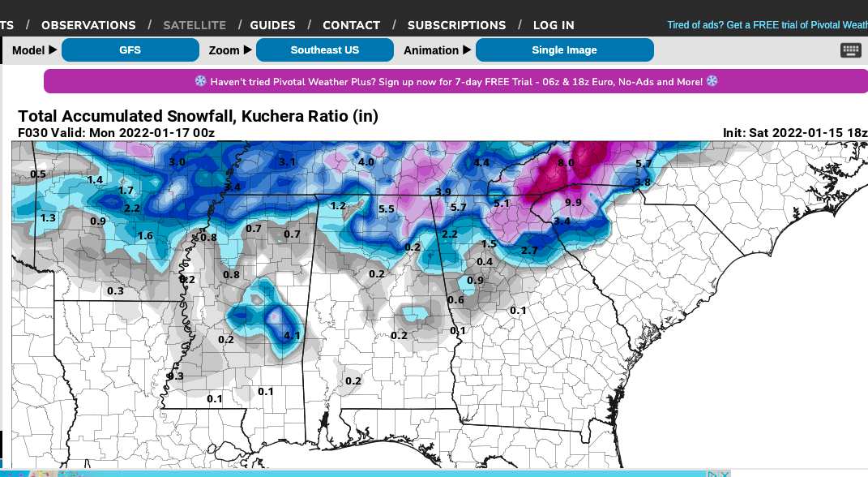Image resolution: width=868 pixels, height=477 pixels.
Task: Open the Subscriptions page
Action: coord(457,25)
